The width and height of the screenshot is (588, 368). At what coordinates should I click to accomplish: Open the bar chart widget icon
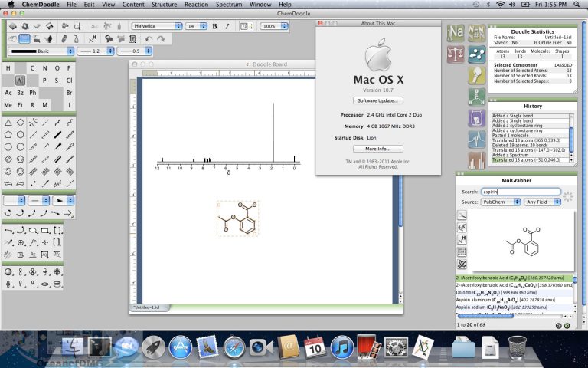coord(477,161)
